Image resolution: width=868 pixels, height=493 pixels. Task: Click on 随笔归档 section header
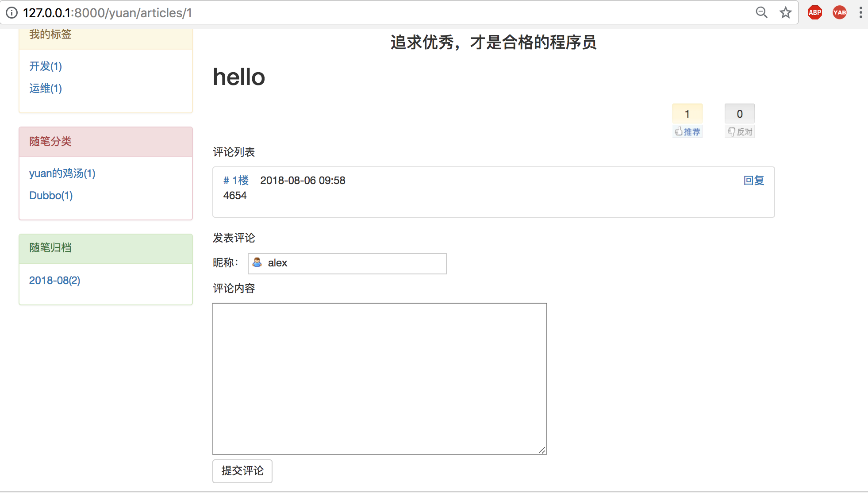pyautogui.click(x=106, y=247)
